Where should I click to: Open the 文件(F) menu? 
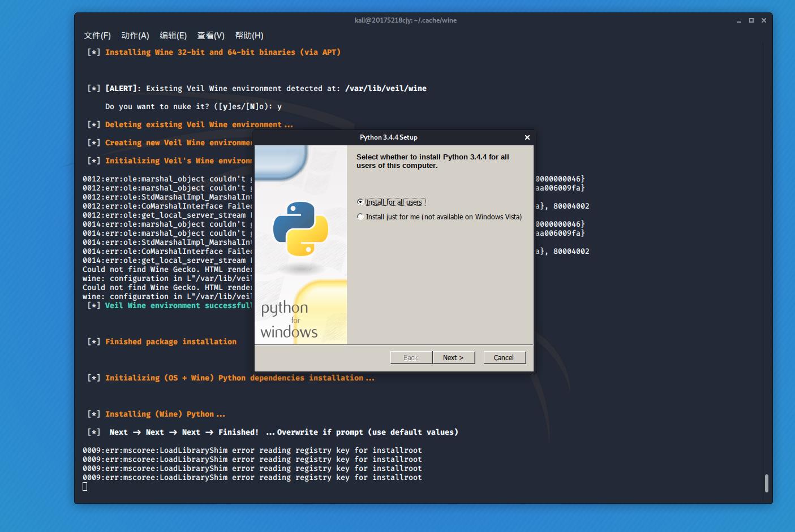tap(97, 36)
